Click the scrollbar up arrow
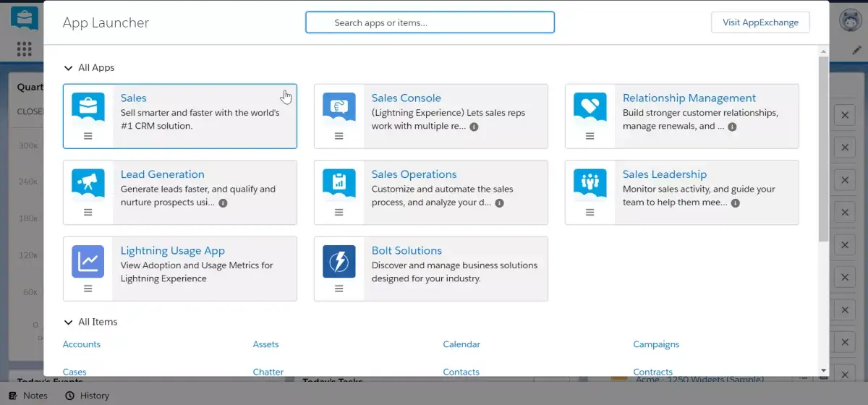The image size is (868, 405). click(x=823, y=51)
